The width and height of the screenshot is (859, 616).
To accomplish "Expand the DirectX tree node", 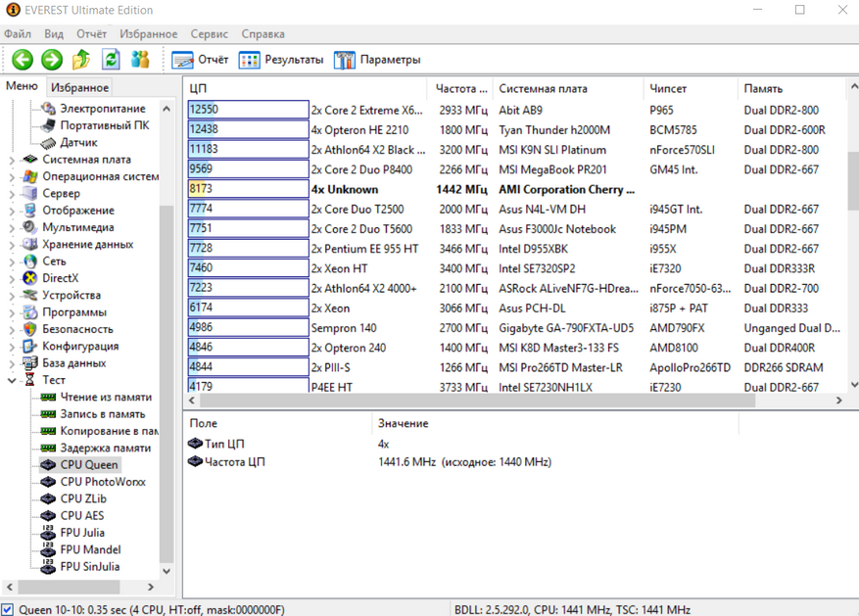I will click(12, 278).
